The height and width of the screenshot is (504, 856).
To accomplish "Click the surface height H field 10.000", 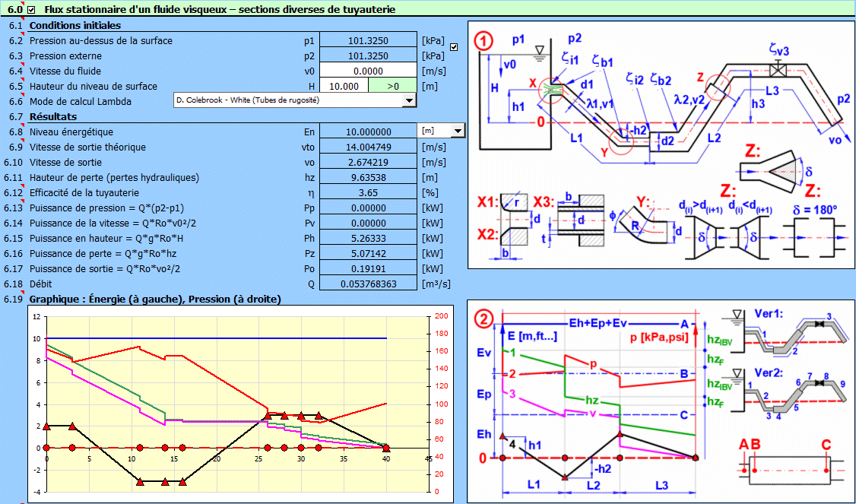I will click(344, 86).
